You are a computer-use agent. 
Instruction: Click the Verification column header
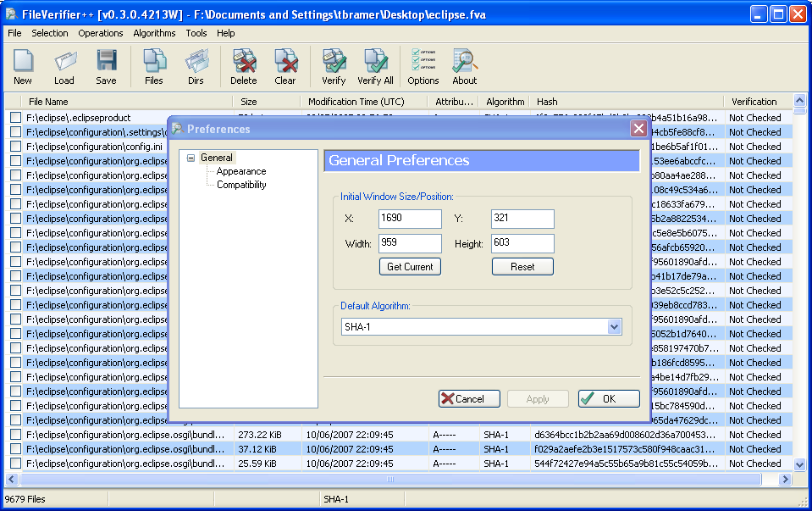coord(758,102)
